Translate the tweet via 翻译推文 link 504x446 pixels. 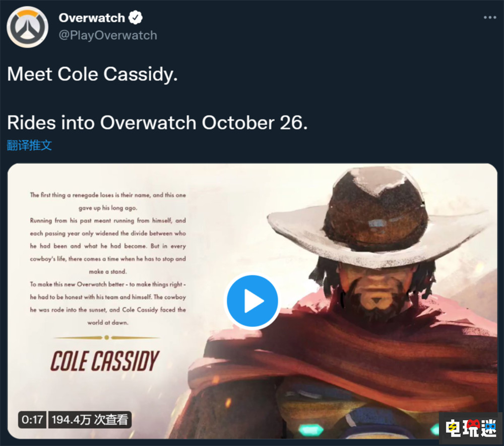pos(29,145)
